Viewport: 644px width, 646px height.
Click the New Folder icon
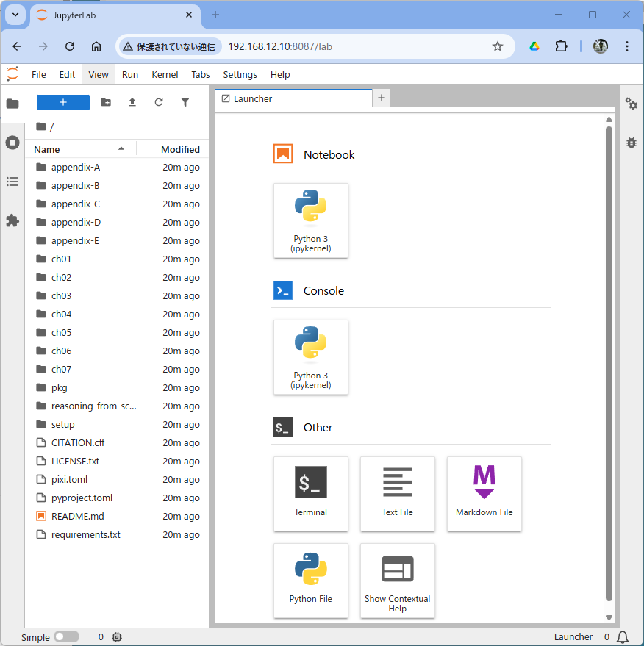(x=106, y=103)
